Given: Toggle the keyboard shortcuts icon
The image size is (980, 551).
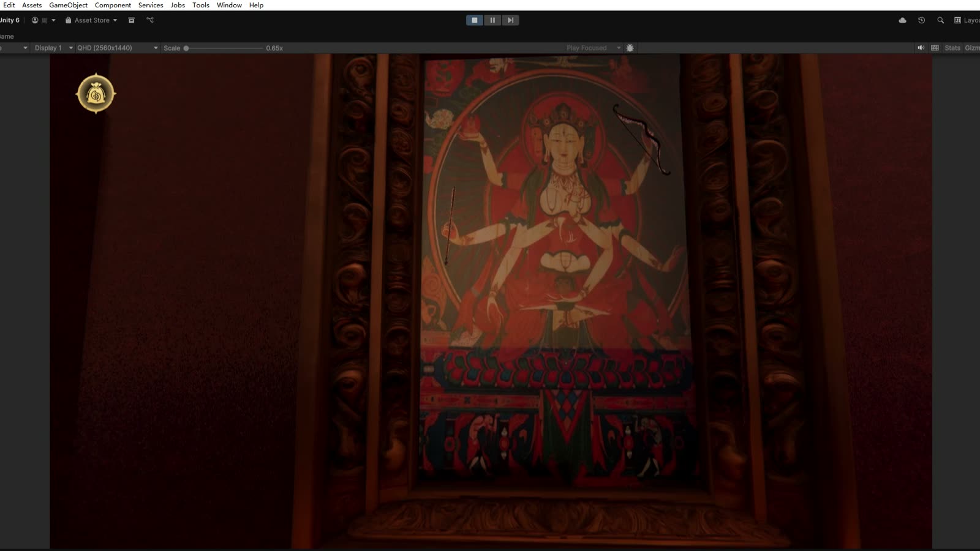Looking at the screenshot, I should 935,48.
